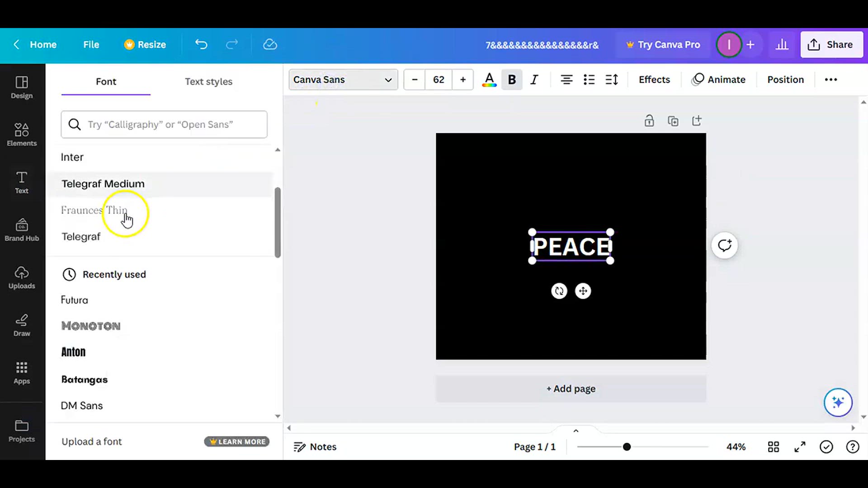
Task: Select the Draw tool
Action: (x=22, y=325)
